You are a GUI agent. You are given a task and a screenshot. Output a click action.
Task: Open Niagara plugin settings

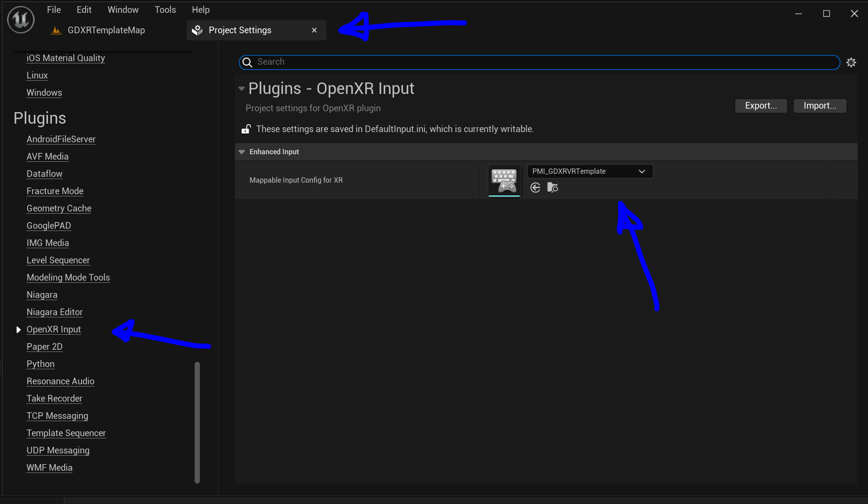coord(42,295)
